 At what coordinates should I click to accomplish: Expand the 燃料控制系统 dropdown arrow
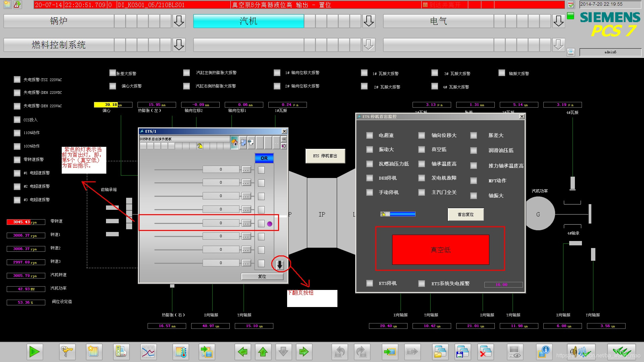click(179, 45)
